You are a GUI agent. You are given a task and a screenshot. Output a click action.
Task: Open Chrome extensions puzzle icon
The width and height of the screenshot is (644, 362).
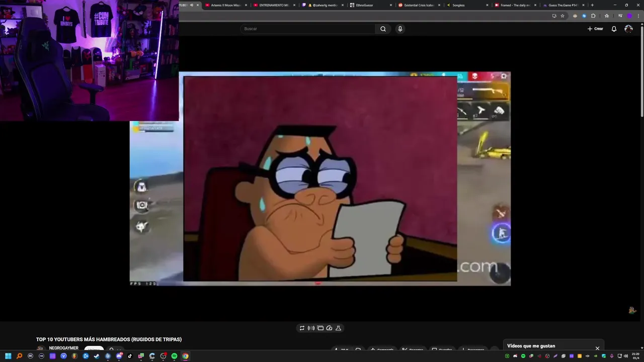tap(593, 16)
